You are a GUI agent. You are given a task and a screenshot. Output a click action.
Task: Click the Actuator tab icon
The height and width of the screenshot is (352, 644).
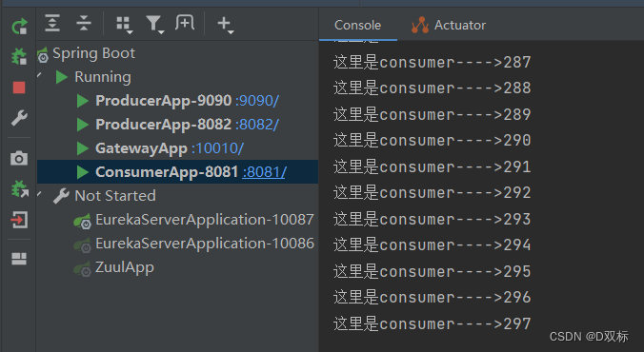coord(420,25)
